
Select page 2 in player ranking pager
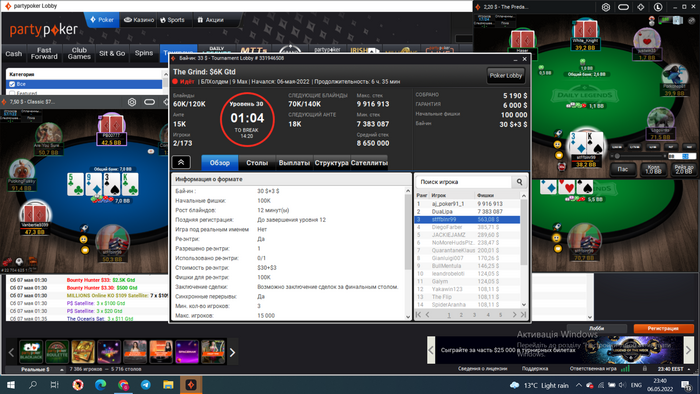tap(461, 315)
